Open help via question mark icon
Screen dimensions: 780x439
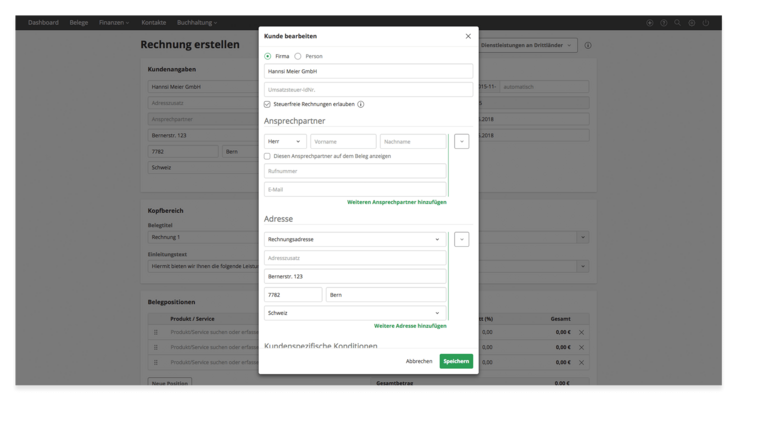pos(664,22)
